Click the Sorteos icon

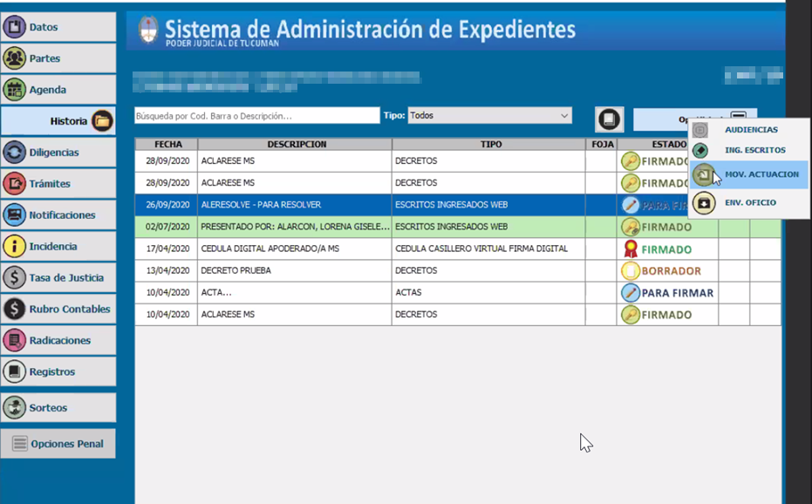click(x=14, y=408)
